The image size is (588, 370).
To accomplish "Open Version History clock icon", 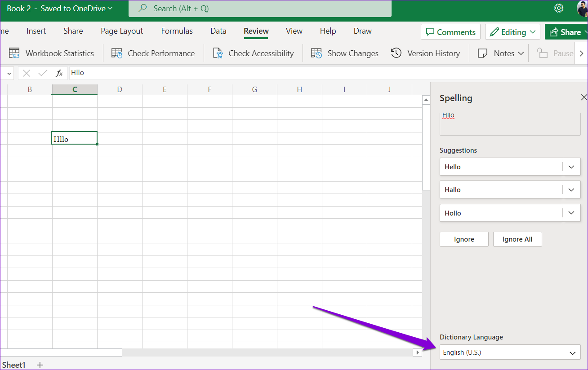I will tap(396, 53).
